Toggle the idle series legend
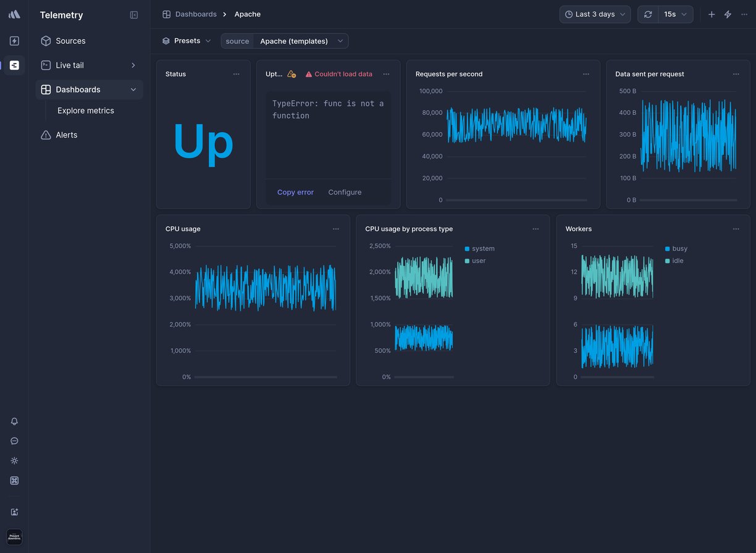The image size is (756, 553). 674,261
